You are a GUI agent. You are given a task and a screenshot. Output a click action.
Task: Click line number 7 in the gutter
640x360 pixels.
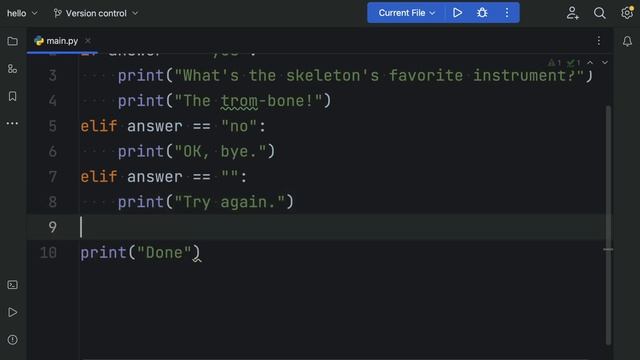pos(52,177)
